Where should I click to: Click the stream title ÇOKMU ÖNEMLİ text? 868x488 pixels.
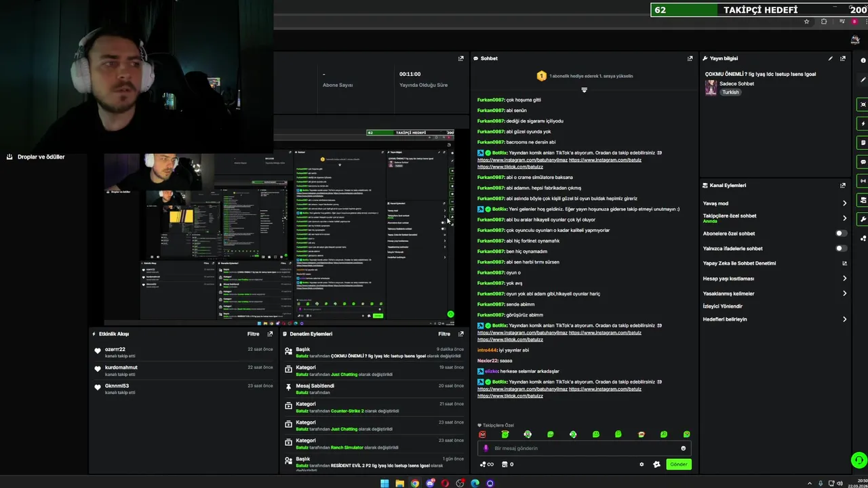click(760, 74)
